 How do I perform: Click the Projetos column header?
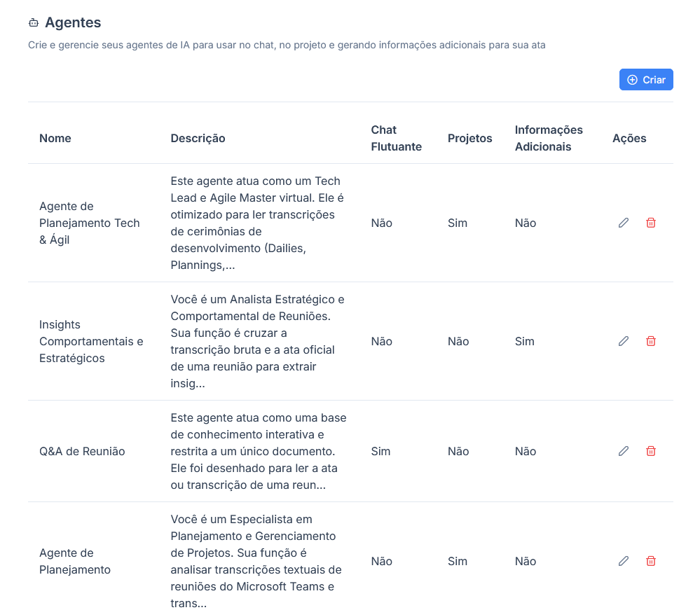pos(469,139)
